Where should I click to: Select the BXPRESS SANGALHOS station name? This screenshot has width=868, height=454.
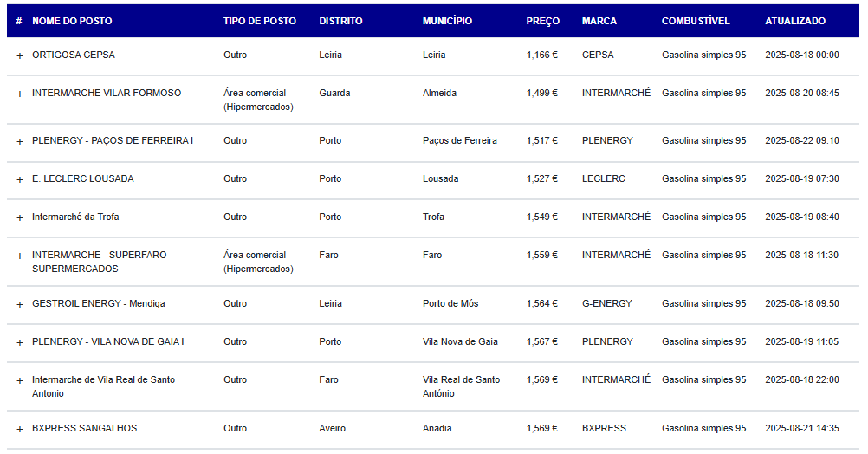(84, 428)
